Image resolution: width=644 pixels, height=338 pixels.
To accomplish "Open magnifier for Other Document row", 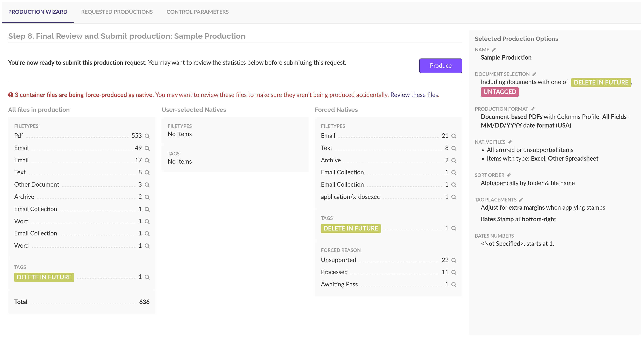I will (147, 185).
